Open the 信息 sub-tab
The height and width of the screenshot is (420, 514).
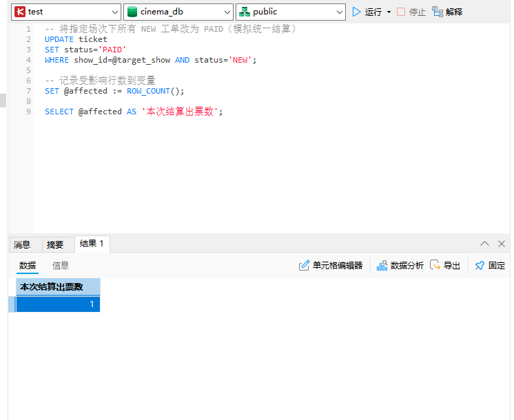[61, 265]
